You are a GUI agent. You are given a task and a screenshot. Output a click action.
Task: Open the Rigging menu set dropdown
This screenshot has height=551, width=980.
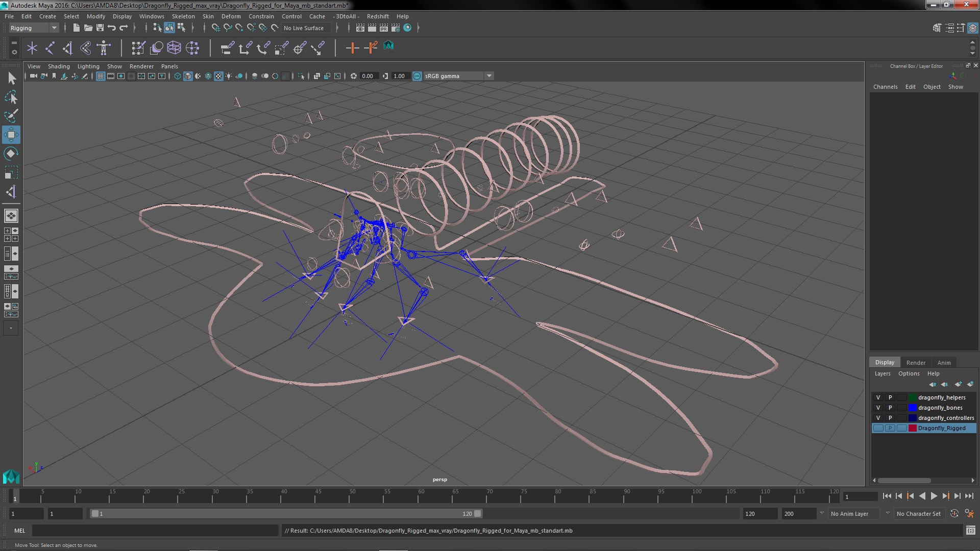pyautogui.click(x=33, y=28)
